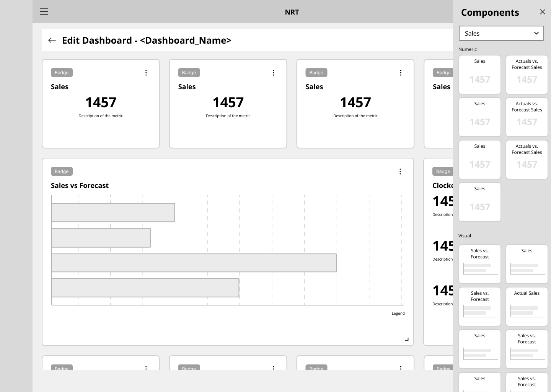Click the shortest bar in the chart
Image resolution: width=551 pixels, height=392 pixels.
(x=101, y=238)
